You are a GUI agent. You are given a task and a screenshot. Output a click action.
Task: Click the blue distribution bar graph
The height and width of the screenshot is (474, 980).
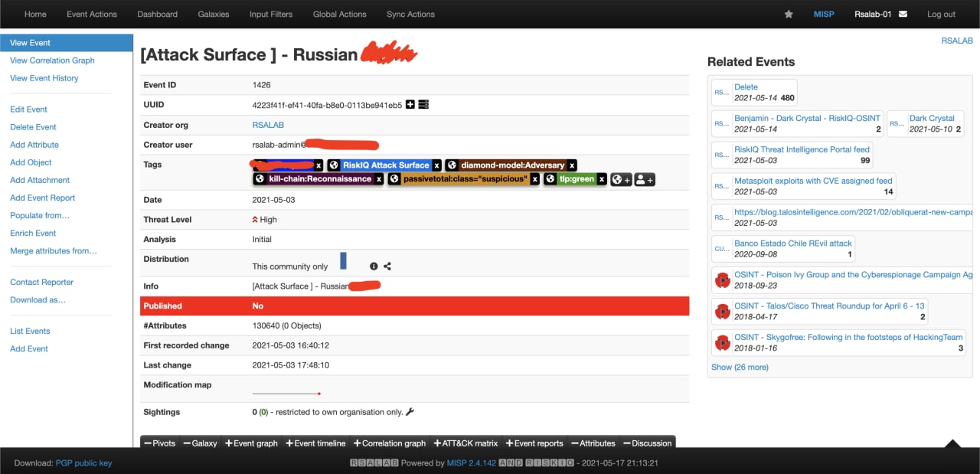pyautogui.click(x=343, y=260)
